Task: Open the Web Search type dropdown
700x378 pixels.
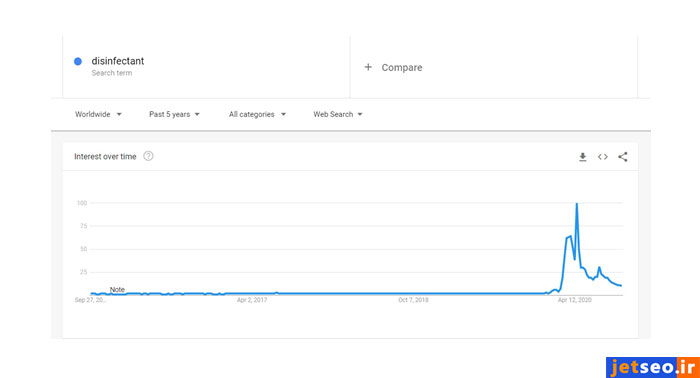Action: pyautogui.click(x=338, y=114)
